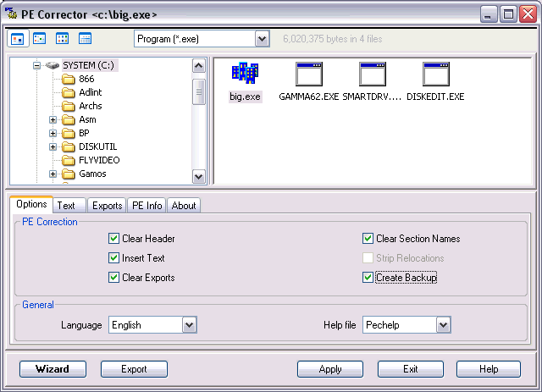Click the Export button
The width and height of the screenshot is (542, 392).
click(x=134, y=369)
